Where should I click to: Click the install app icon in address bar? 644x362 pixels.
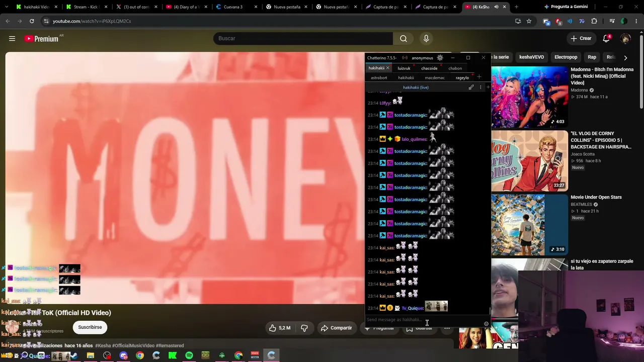[x=518, y=21]
